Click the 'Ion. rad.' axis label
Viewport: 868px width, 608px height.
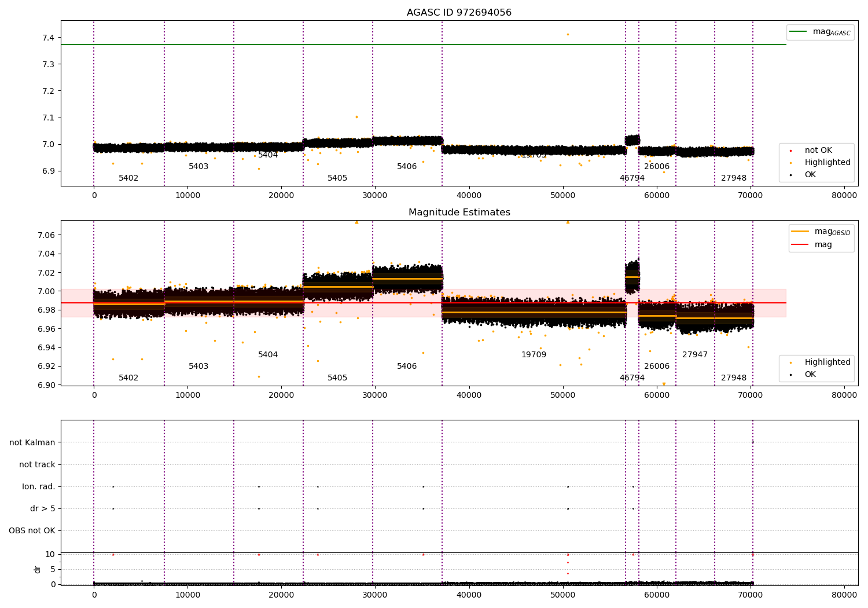[39, 487]
